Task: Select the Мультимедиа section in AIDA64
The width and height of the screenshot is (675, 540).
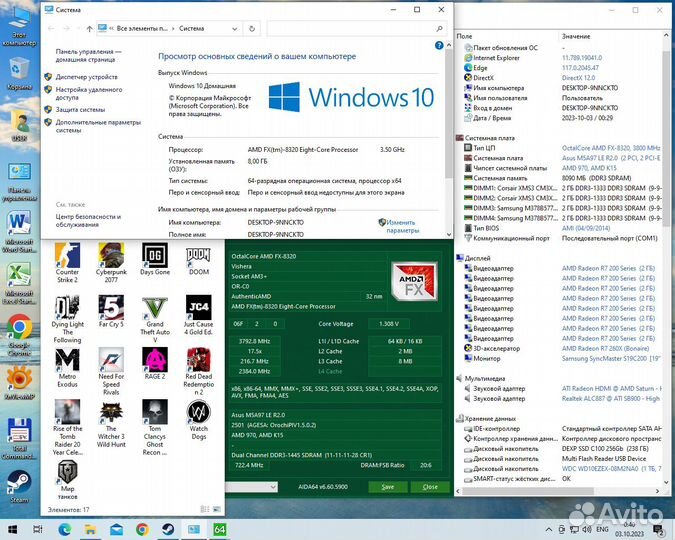Action: pos(485,378)
